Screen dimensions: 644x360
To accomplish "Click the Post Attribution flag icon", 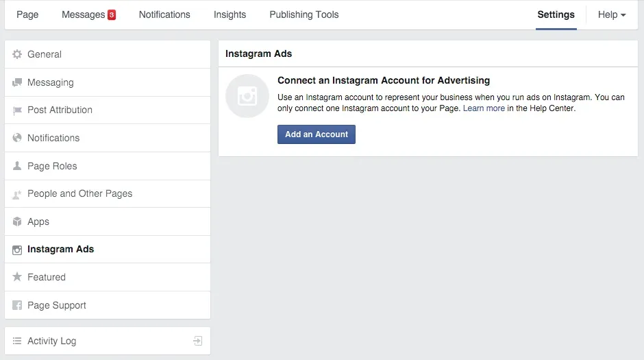I will 17,110.
